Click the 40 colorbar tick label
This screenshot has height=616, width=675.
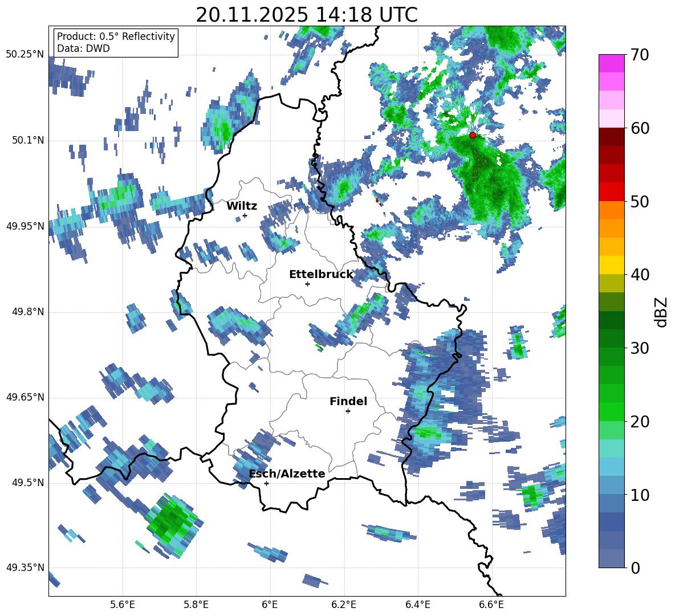point(640,275)
